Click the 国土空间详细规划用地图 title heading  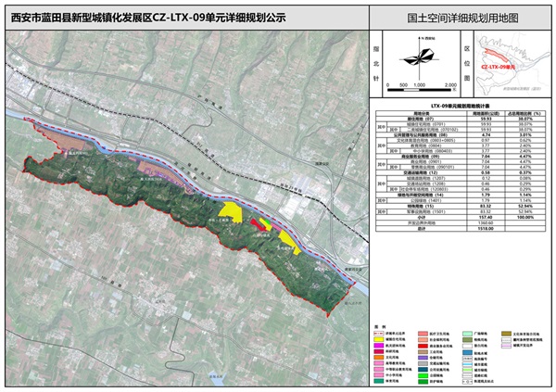(x=461, y=17)
